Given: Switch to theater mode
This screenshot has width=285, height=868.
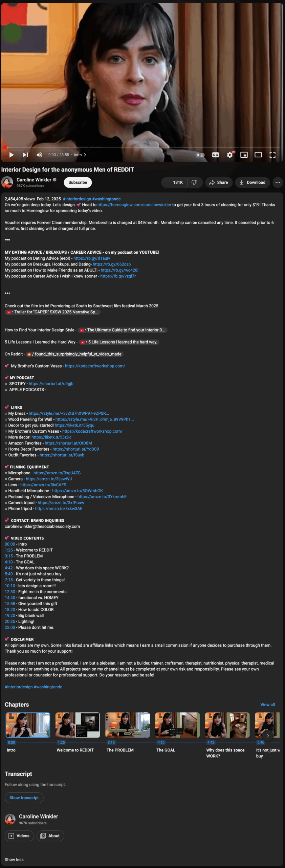Looking at the screenshot, I should point(258,155).
